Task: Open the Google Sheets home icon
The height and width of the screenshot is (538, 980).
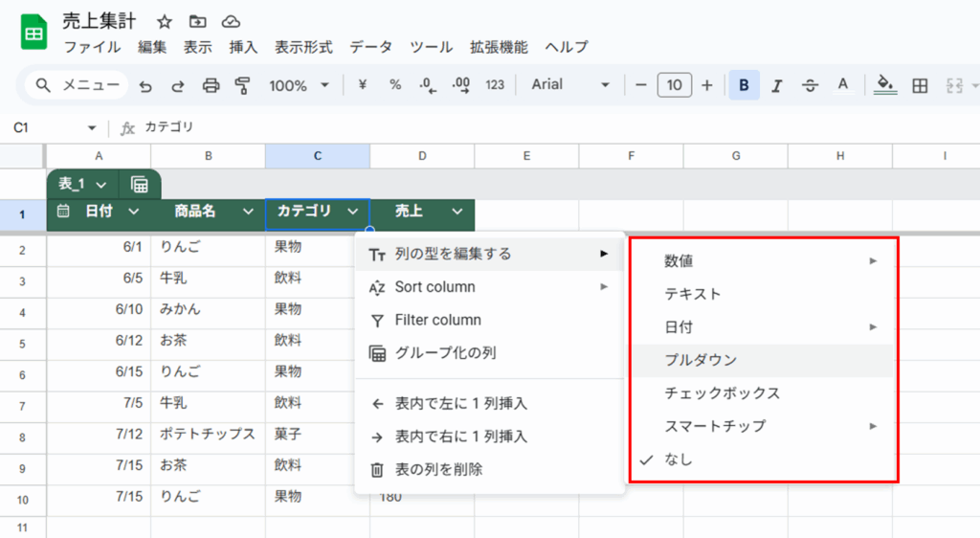Action: click(33, 32)
